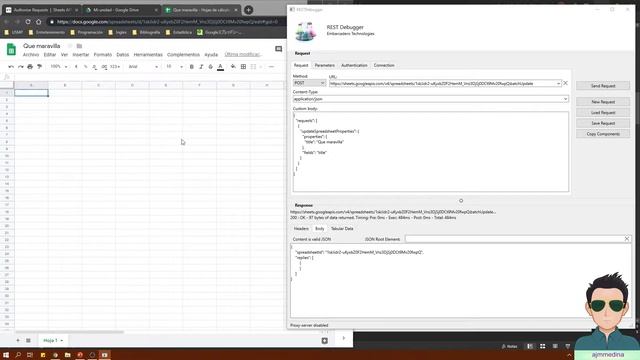Click the Save Request button
The height and width of the screenshot is (360, 640).
pos(603,123)
